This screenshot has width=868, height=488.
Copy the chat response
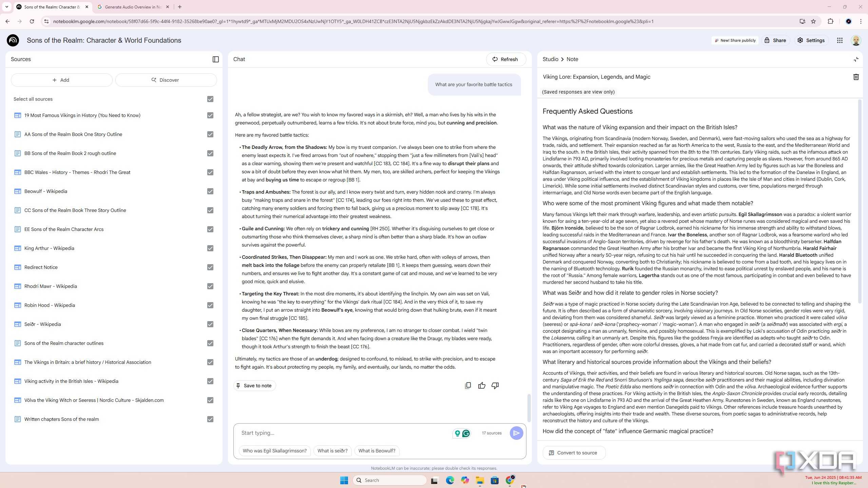[x=468, y=386]
